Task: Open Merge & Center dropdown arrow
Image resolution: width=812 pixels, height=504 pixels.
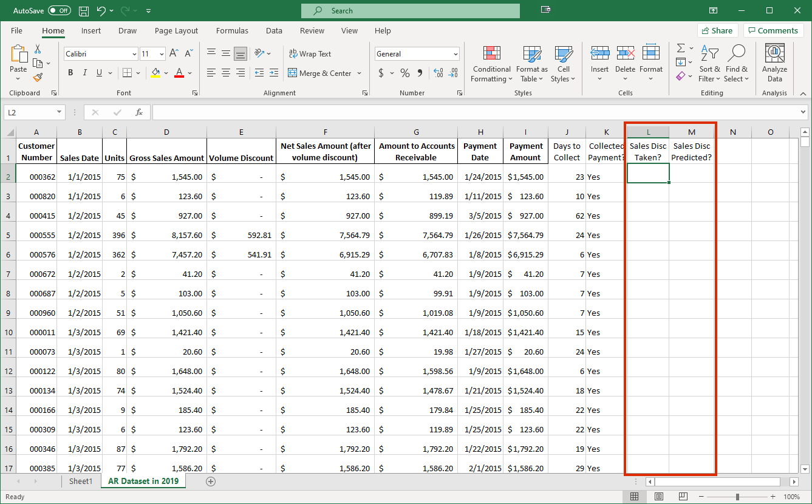Action: (360, 73)
